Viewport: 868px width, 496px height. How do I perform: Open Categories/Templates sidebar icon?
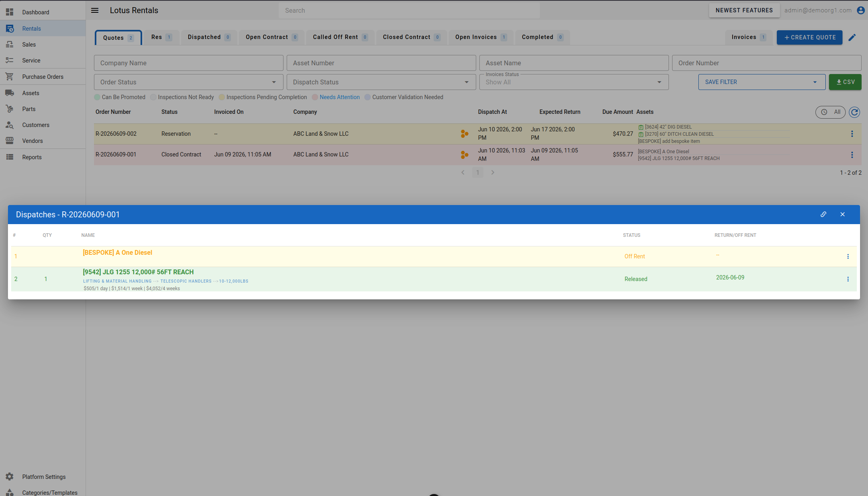10,493
